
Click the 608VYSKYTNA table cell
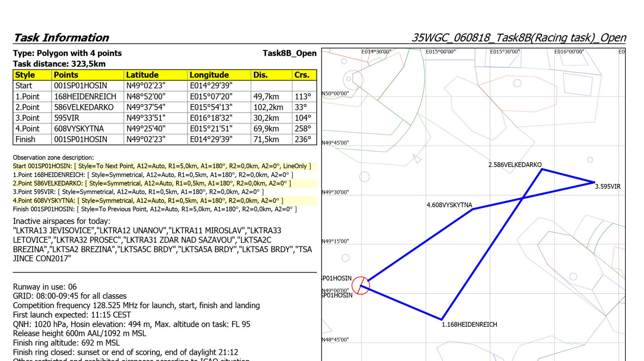[79, 129]
